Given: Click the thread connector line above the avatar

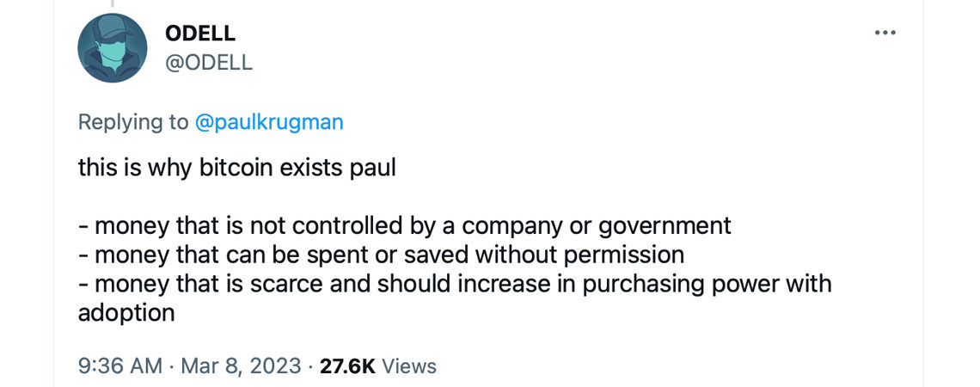Looking at the screenshot, I should [x=112, y=4].
